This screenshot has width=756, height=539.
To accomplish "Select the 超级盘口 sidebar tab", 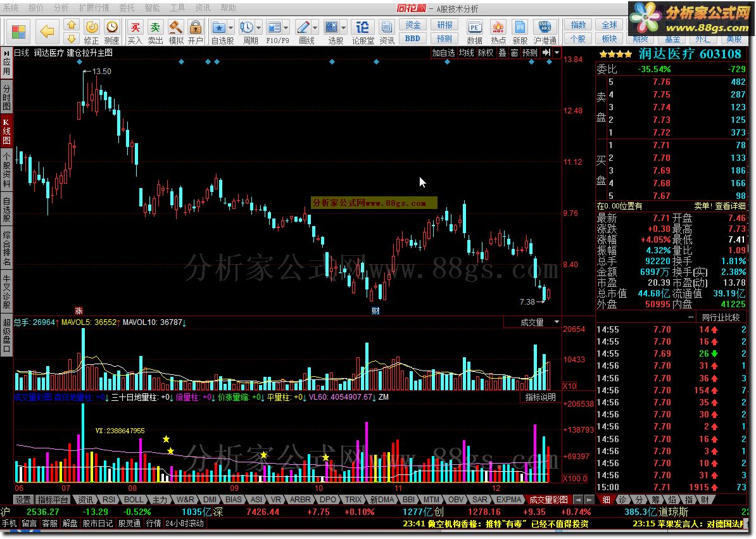I will 7,336.
